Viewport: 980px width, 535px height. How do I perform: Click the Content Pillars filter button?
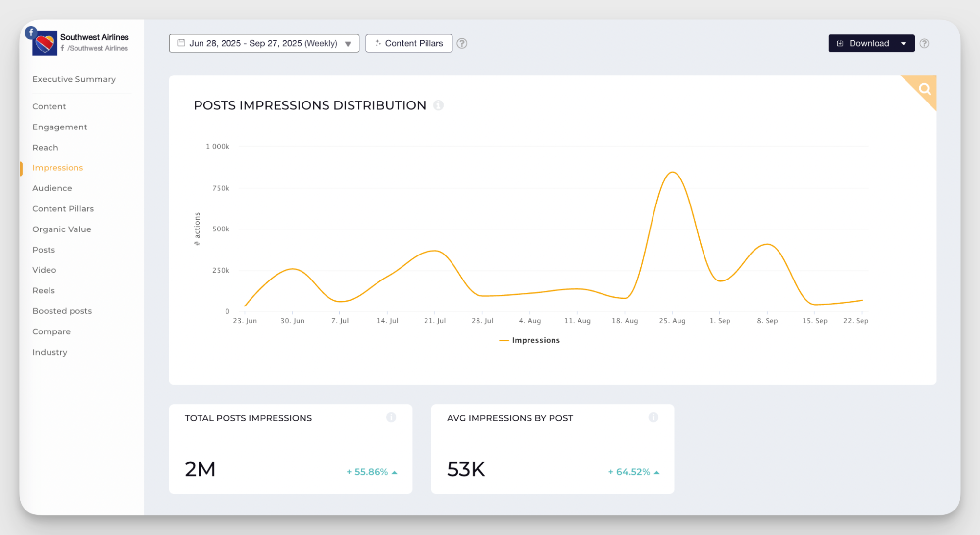pos(409,43)
